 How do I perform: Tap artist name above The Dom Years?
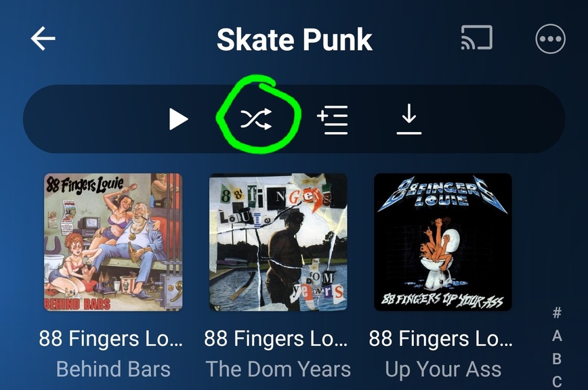276,339
